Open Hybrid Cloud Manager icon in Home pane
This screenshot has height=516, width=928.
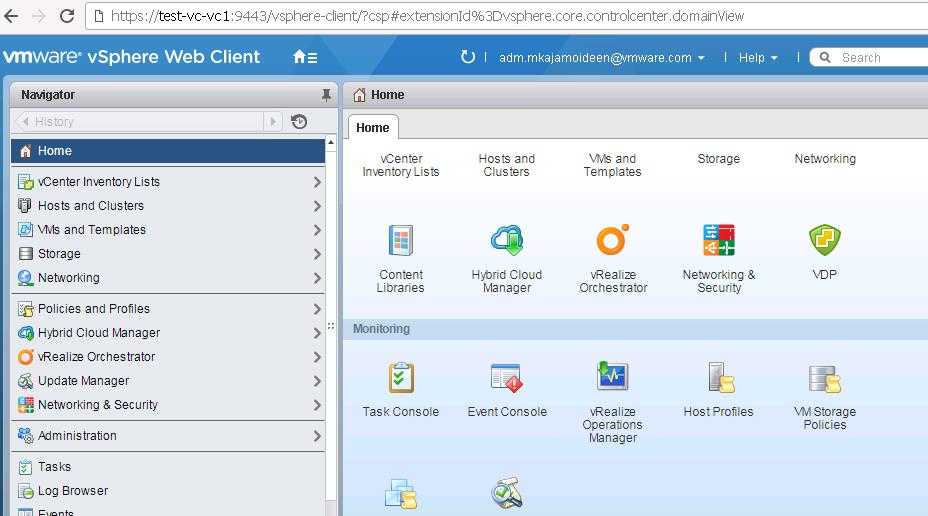[507, 241]
